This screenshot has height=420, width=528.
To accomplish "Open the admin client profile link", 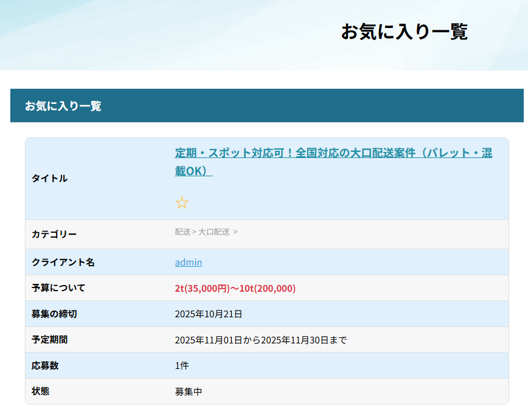I will (x=189, y=263).
